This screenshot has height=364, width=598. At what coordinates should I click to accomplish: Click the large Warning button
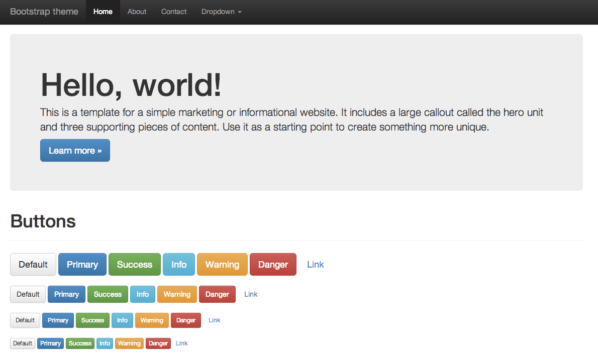pos(222,264)
